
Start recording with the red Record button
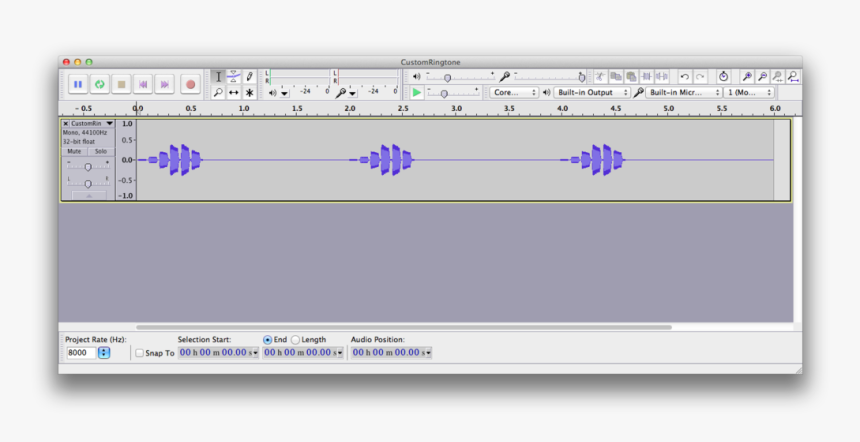(190, 84)
